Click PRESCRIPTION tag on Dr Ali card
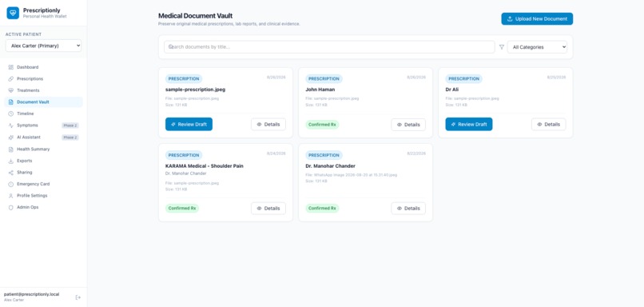 tap(463, 79)
